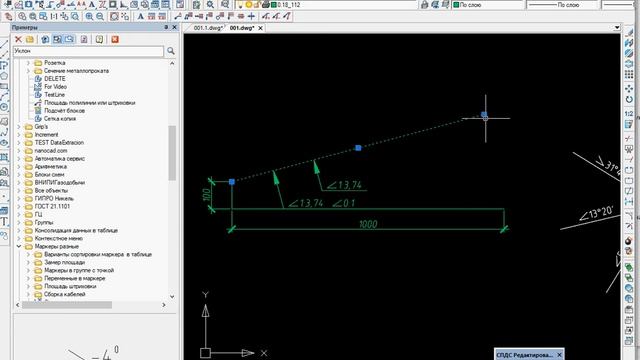Open the linetype По слою dropdown
This screenshot has height=360, width=640.
click(x=563, y=5)
